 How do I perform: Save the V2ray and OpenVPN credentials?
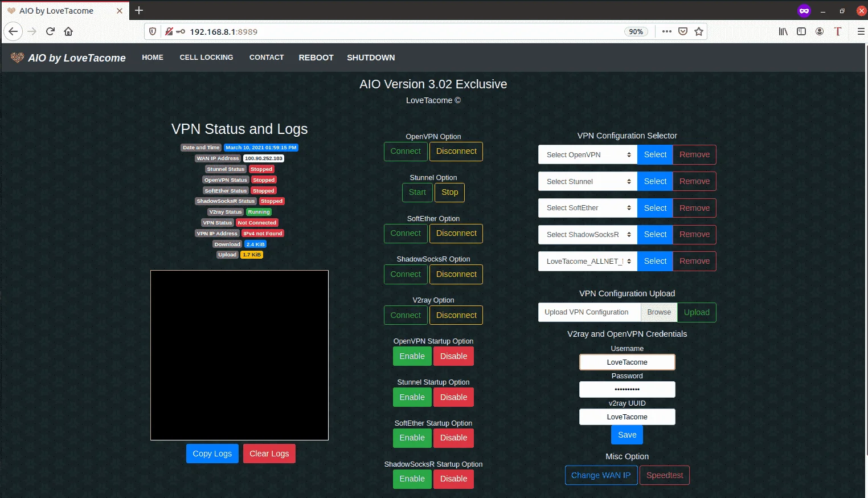coord(627,435)
